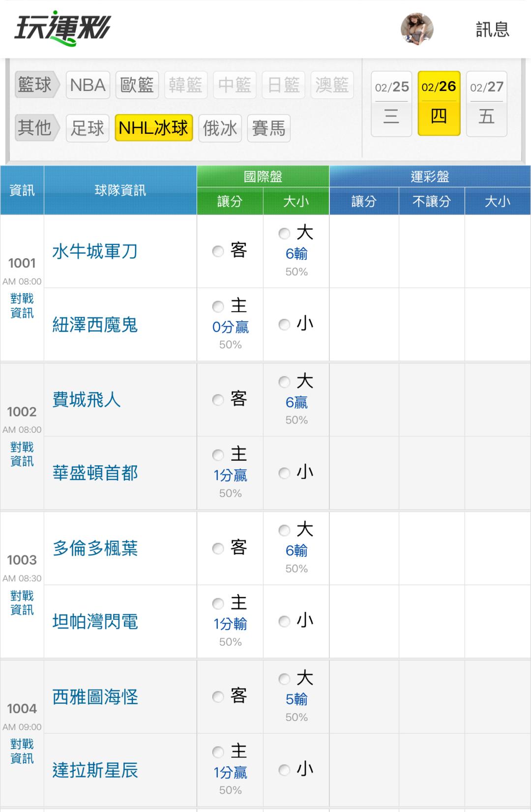Open 多倫多楓葉 team info
Image resolution: width=531 pixels, height=812 pixels.
[x=95, y=548]
